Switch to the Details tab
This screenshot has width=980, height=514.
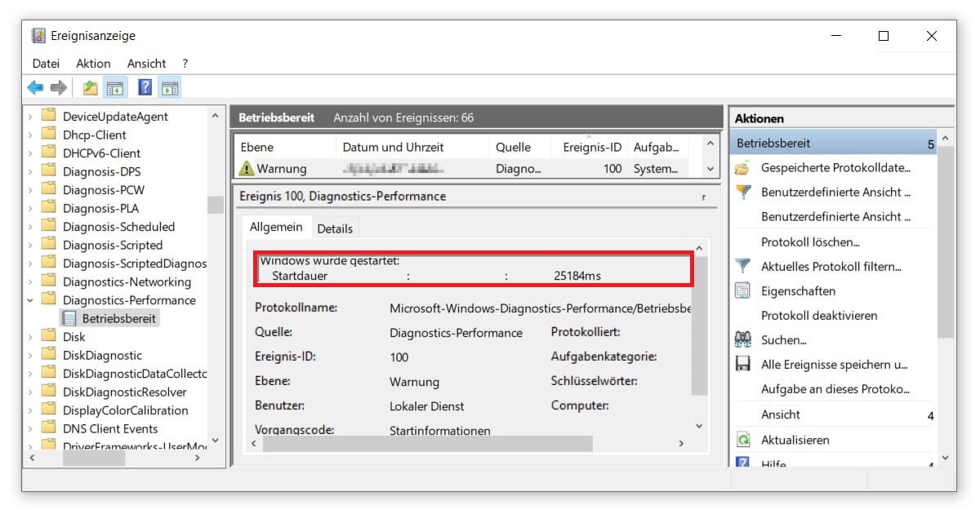(335, 228)
